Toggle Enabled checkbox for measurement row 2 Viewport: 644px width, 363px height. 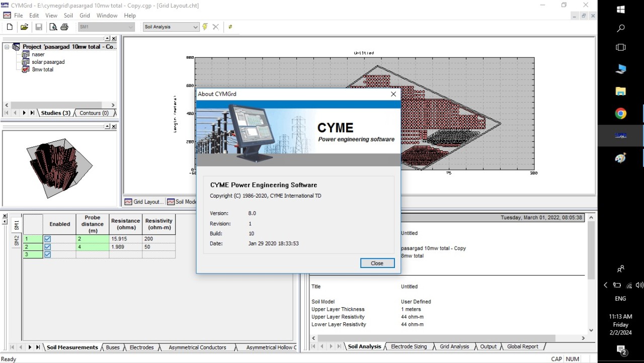(47, 247)
